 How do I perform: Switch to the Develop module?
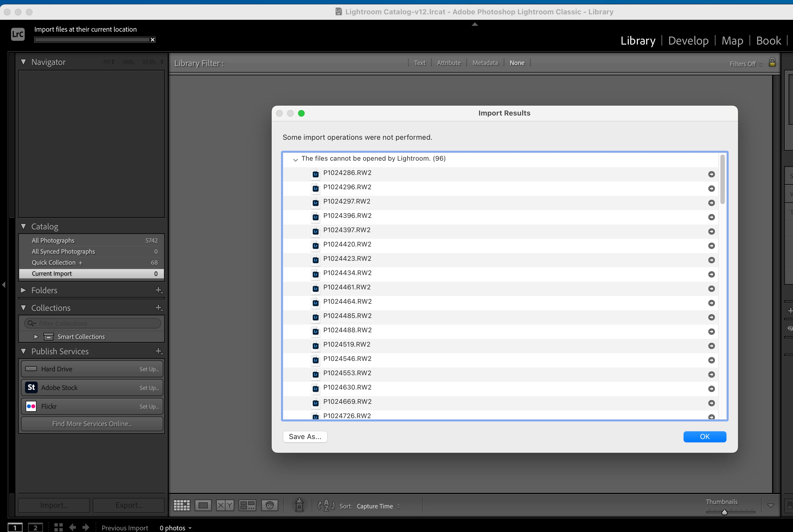[x=688, y=41]
